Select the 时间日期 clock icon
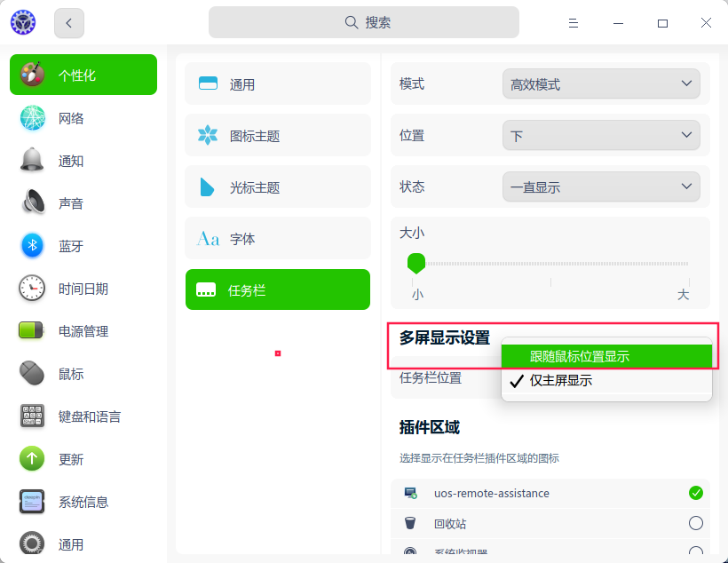The image size is (728, 563). click(x=32, y=288)
